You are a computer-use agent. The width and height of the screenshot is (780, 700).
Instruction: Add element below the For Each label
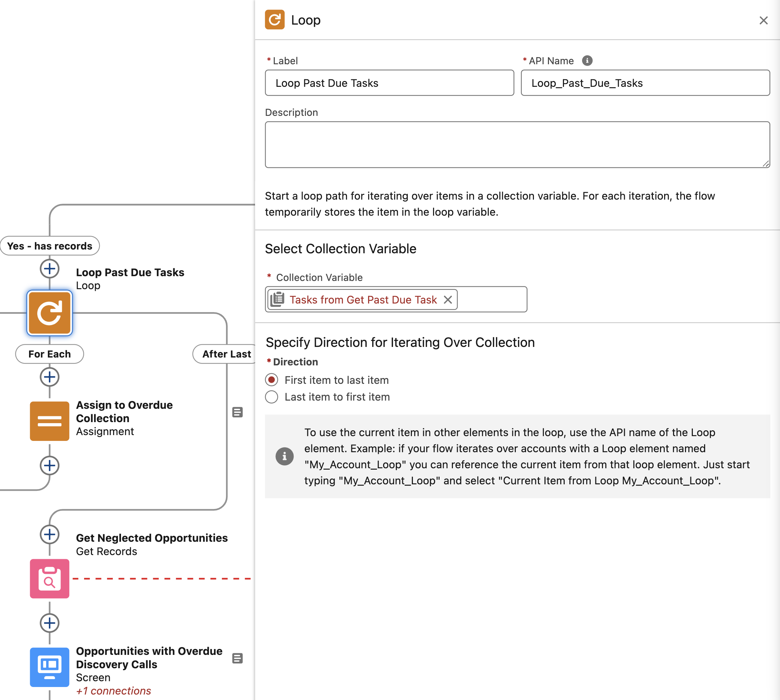pyautogui.click(x=50, y=377)
